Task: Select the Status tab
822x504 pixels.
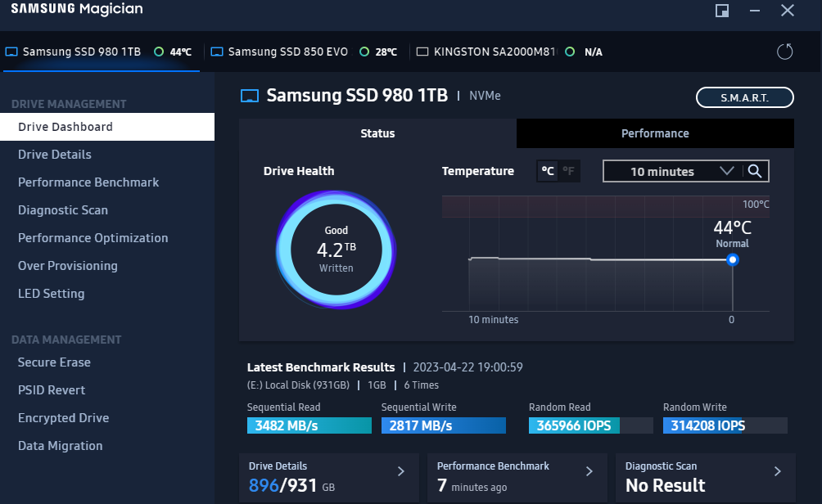Action: [377, 133]
